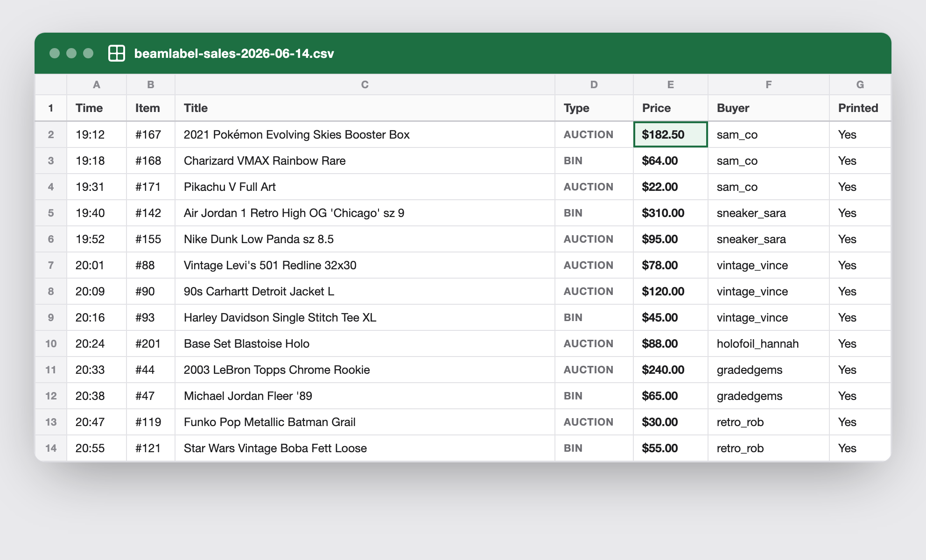Image resolution: width=926 pixels, height=560 pixels.
Task: Select row 1 header number
Action: point(51,108)
